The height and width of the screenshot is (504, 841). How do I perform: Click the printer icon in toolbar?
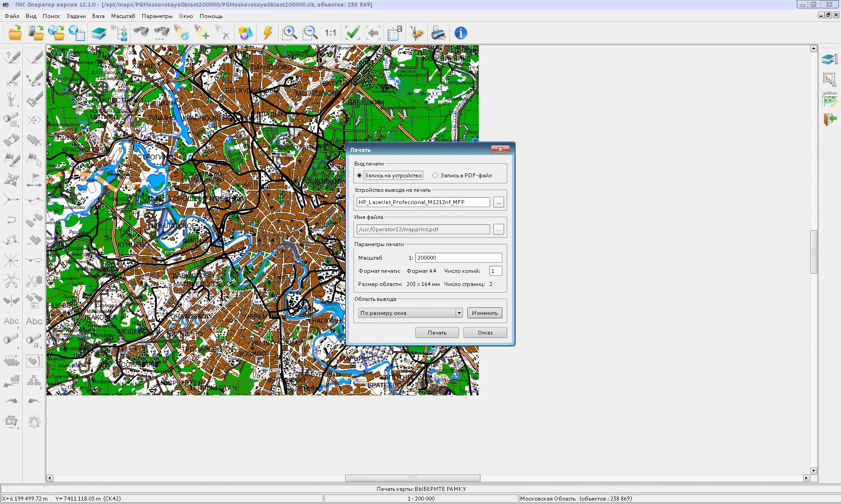click(x=438, y=33)
